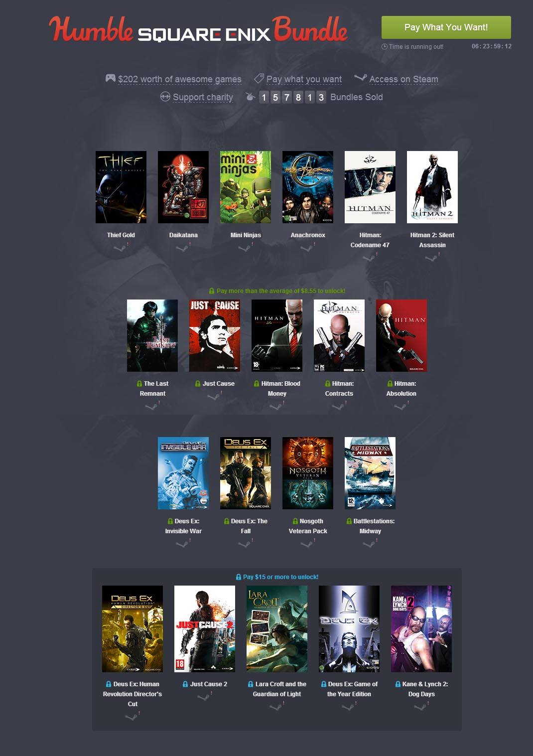533x756 pixels.
Task: Click the Steam icon under Hitman 2: Silent Assassin
Action: 431,258
